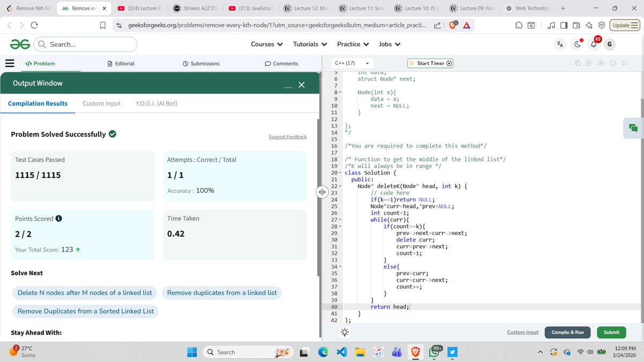The height and width of the screenshot is (362, 644).
Task: Open the C++ (17) language selector
Action: pos(353,63)
